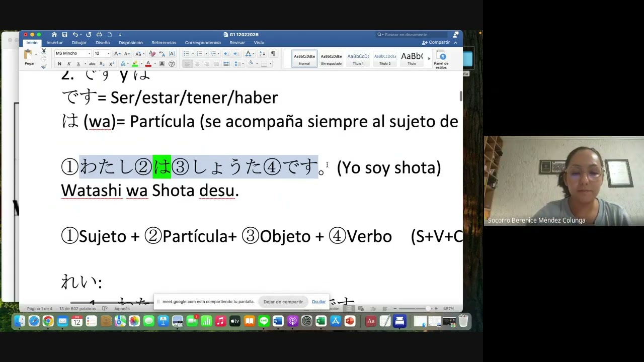This screenshot has height=362, width=644.
Task: Click the Redo arrow icon
Action: pyautogui.click(x=89, y=35)
